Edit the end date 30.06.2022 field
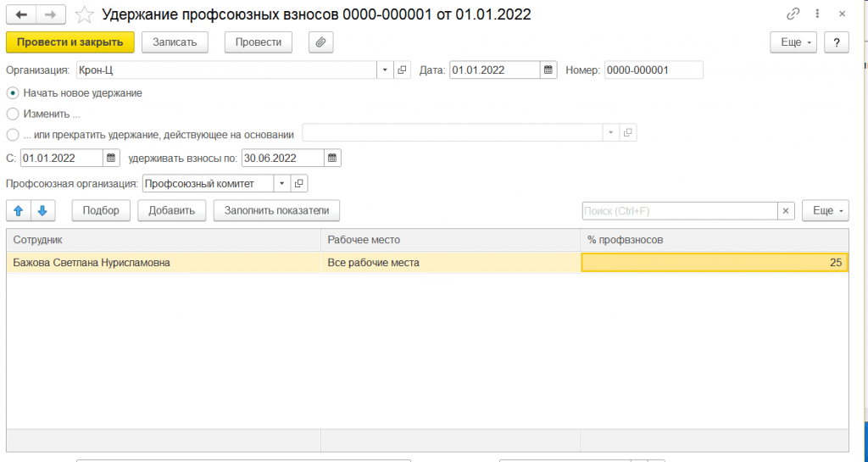 (x=282, y=158)
